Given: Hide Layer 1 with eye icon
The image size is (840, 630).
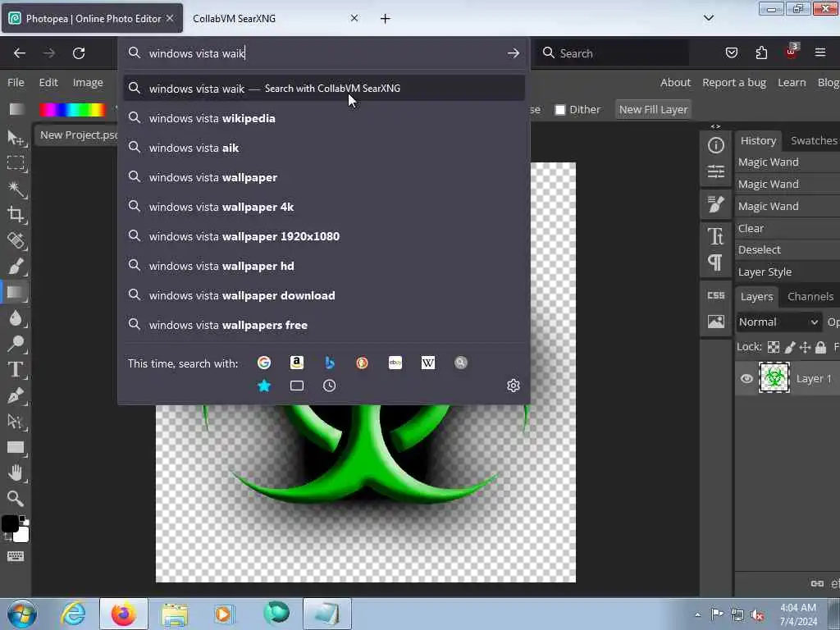Looking at the screenshot, I should (x=746, y=379).
